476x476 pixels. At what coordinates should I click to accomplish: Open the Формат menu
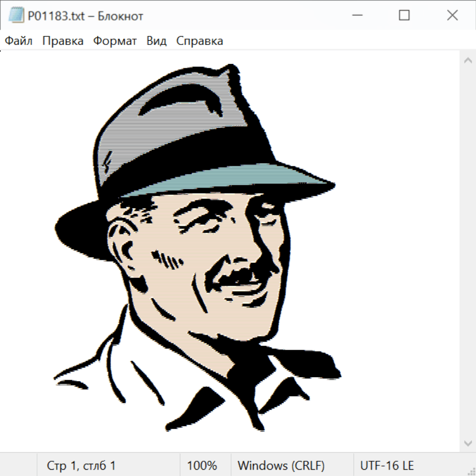pos(115,41)
